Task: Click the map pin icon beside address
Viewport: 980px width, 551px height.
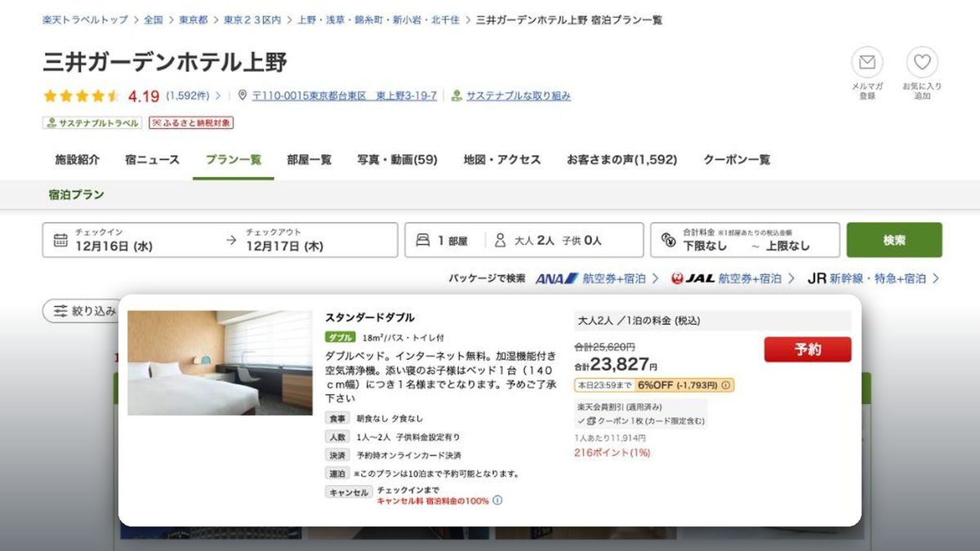Action: pyautogui.click(x=242, y=96)
